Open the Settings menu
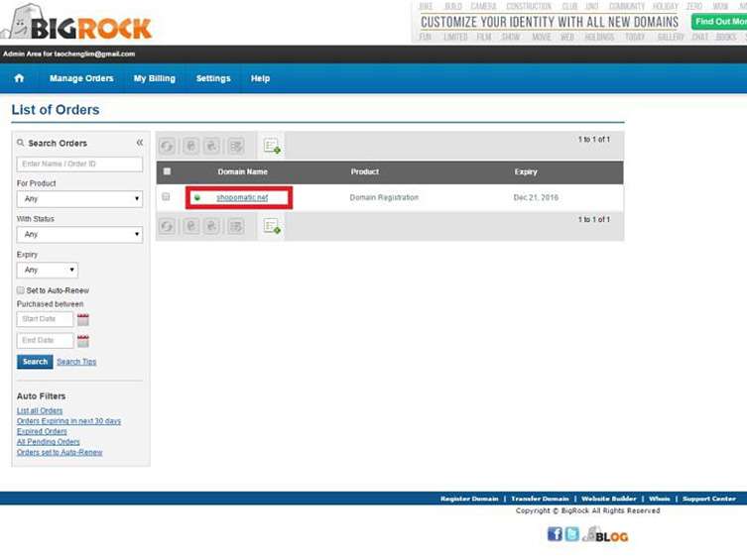 click(213, 78)
